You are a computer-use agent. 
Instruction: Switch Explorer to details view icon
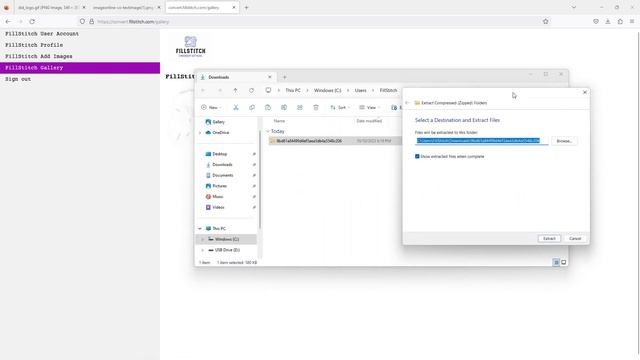click(556, 262)
